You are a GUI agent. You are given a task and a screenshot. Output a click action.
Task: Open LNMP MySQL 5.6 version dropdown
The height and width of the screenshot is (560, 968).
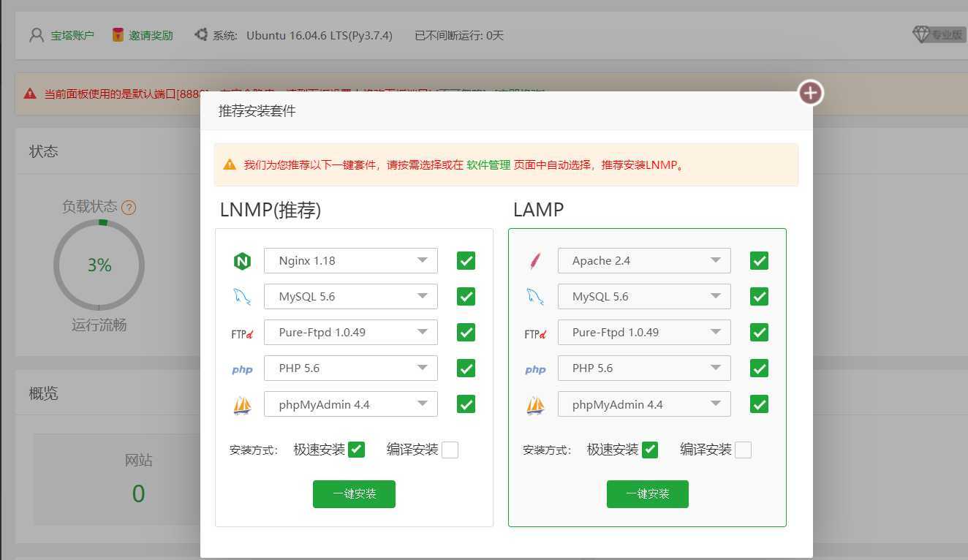[x=351, y=297]
